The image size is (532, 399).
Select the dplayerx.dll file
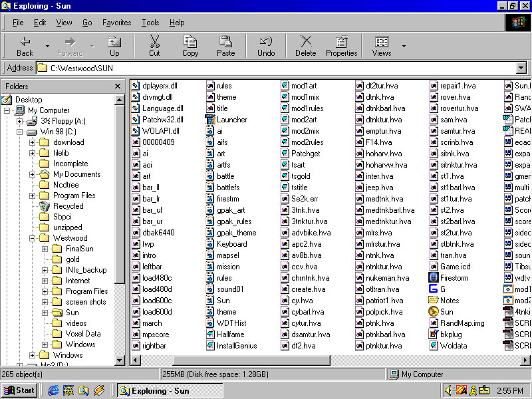pyautogui.click(x=155, y=86)
